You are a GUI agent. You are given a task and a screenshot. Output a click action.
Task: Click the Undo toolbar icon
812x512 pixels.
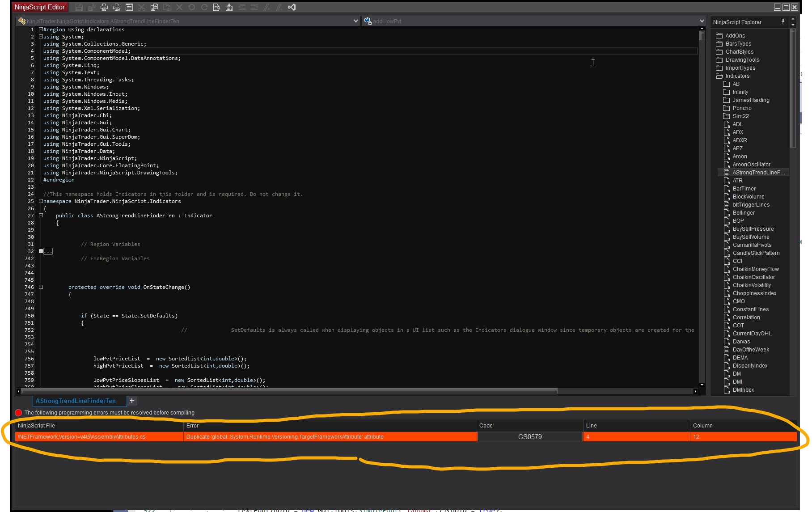[x=192, y=7]
